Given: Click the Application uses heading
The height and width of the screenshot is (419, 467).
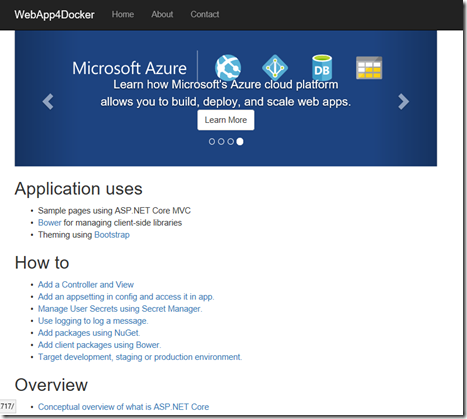Looking at the screenshot, I should click(79, 189).
